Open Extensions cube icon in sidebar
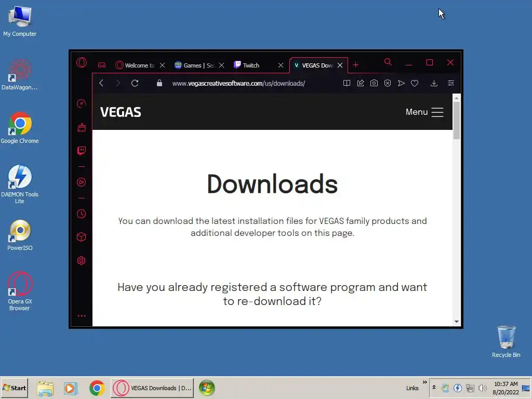This screenshot has width=532, height=399. (x=82, y=237)
